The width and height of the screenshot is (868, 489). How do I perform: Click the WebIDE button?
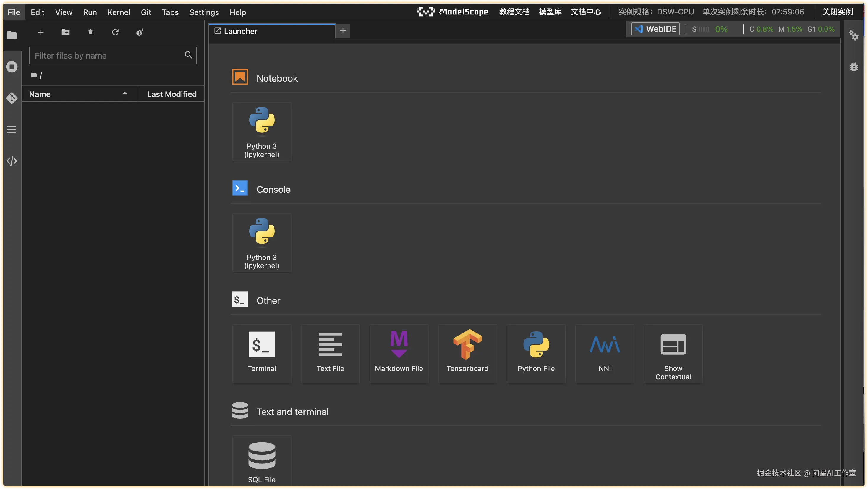[655, 29]
